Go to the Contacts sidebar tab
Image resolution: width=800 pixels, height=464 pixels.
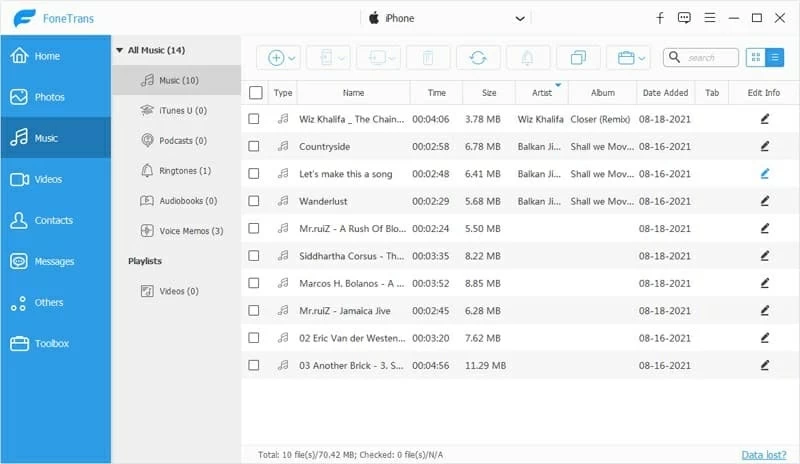53,220
